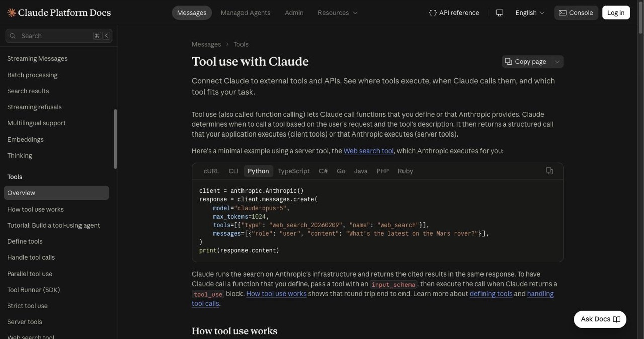Follow the 'handling tool calls' link

(x=540, y=294)
